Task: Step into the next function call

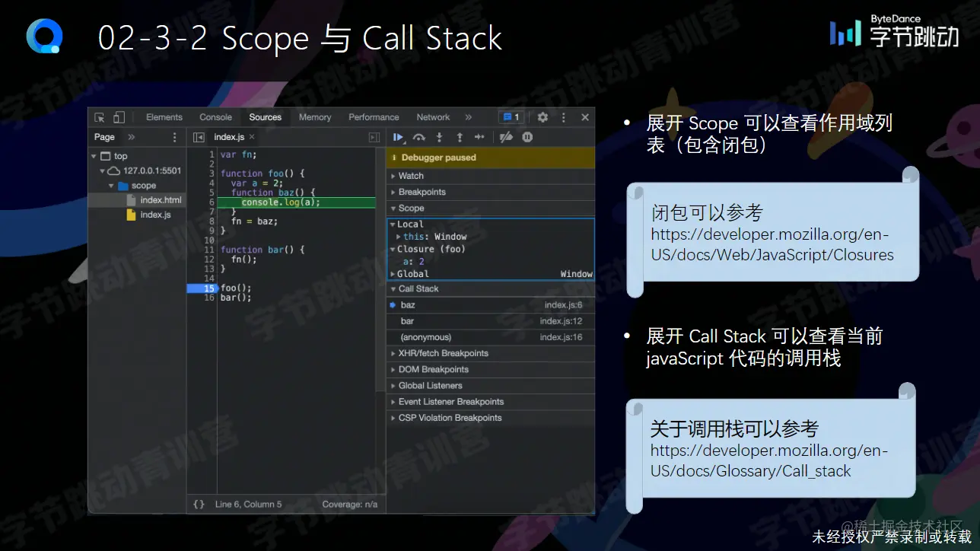Action: pos(439,137)
